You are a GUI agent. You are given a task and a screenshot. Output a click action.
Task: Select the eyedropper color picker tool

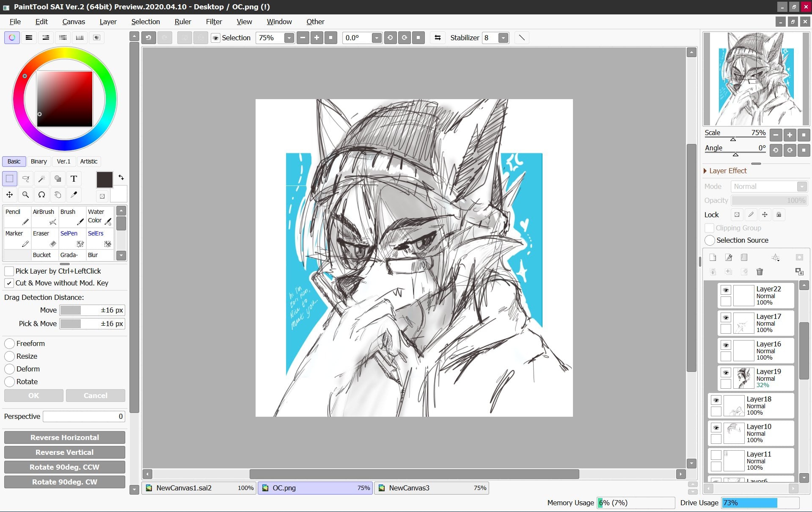(74, 195)
